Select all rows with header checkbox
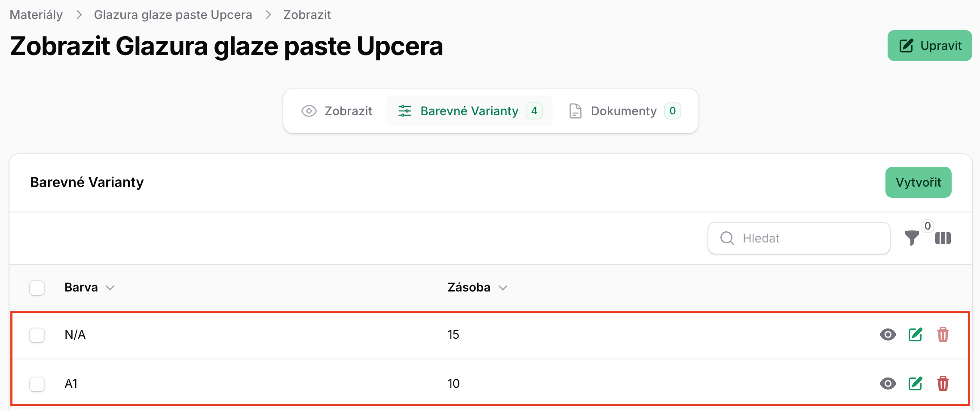 point(37,288)
